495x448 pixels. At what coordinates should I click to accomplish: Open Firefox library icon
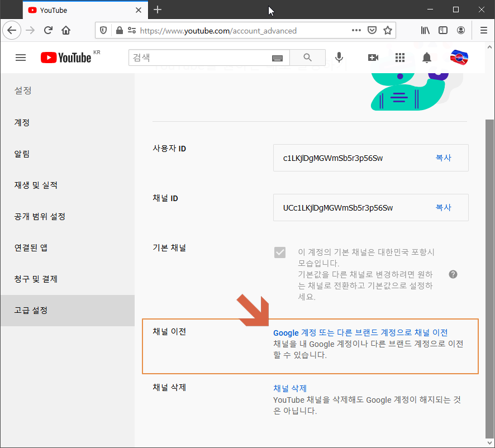(x=425, y=30)
